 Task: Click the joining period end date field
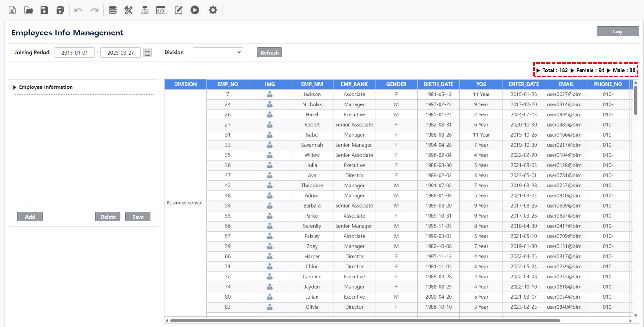[120, 52]
